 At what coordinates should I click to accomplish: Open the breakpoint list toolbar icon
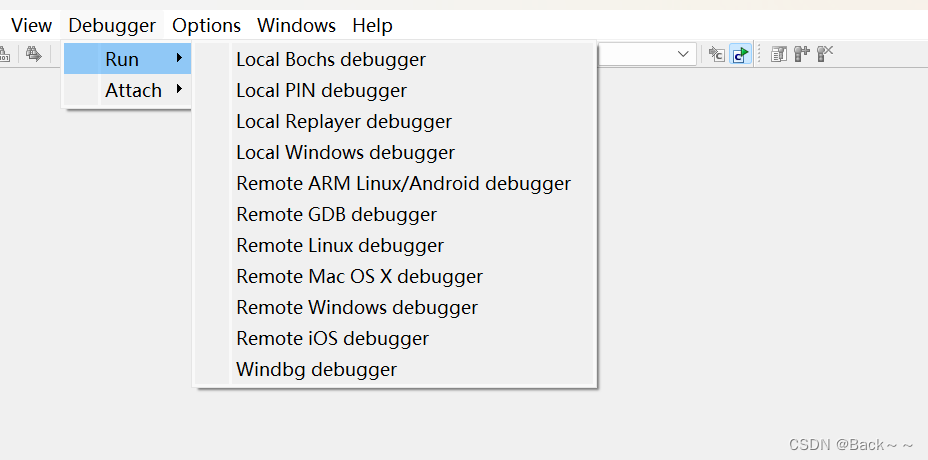pos(778,54)
